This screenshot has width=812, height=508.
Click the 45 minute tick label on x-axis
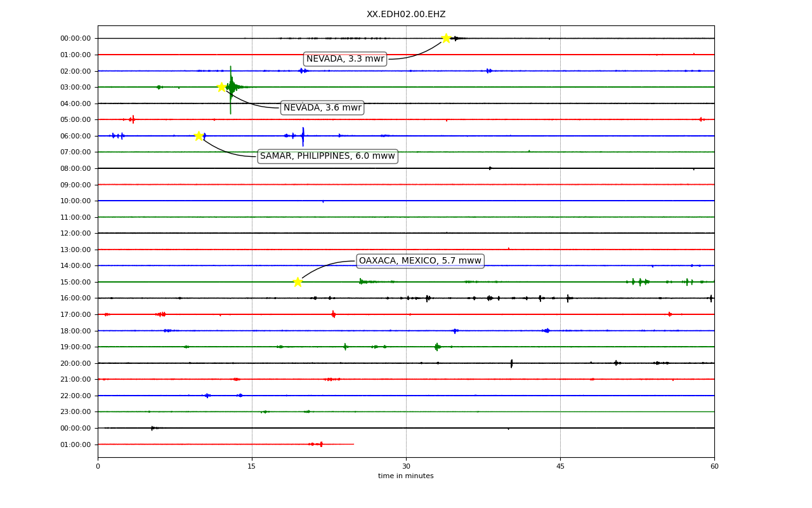[560, 467]
